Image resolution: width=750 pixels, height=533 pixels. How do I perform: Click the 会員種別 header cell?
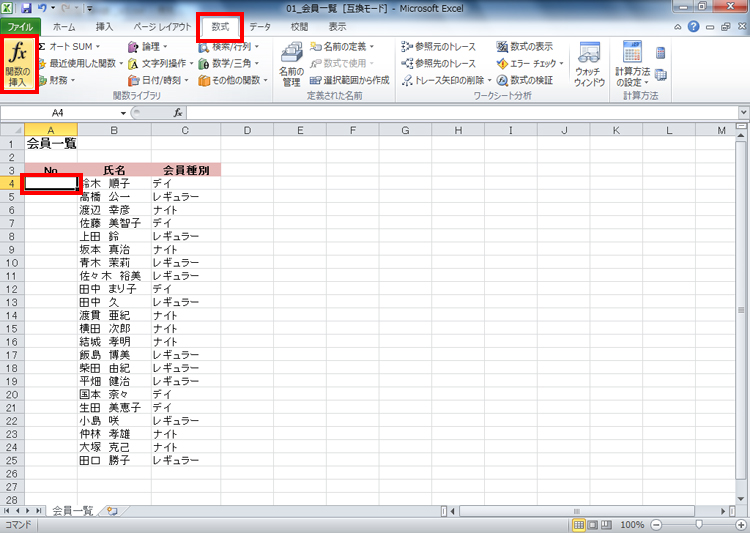pyautogui.click(x=186, y=170)
